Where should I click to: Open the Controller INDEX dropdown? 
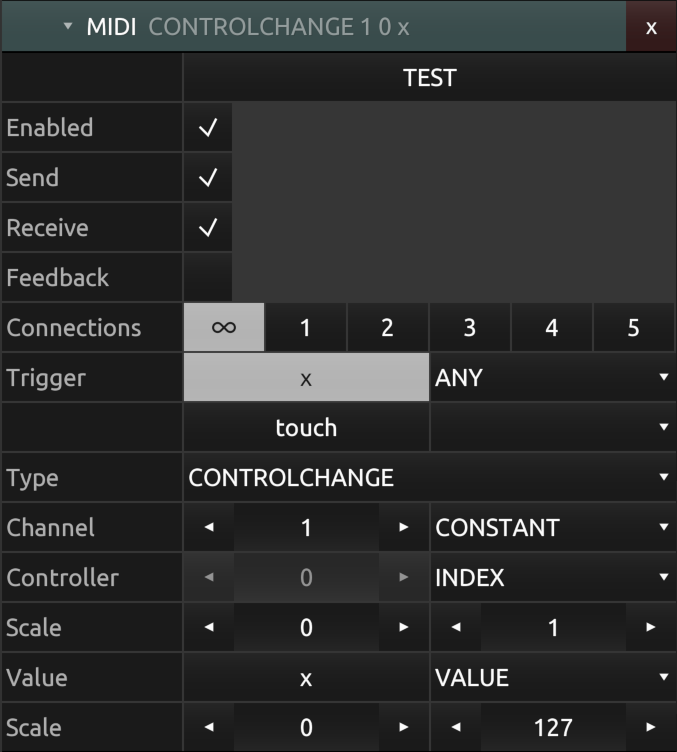click(553, 577)
